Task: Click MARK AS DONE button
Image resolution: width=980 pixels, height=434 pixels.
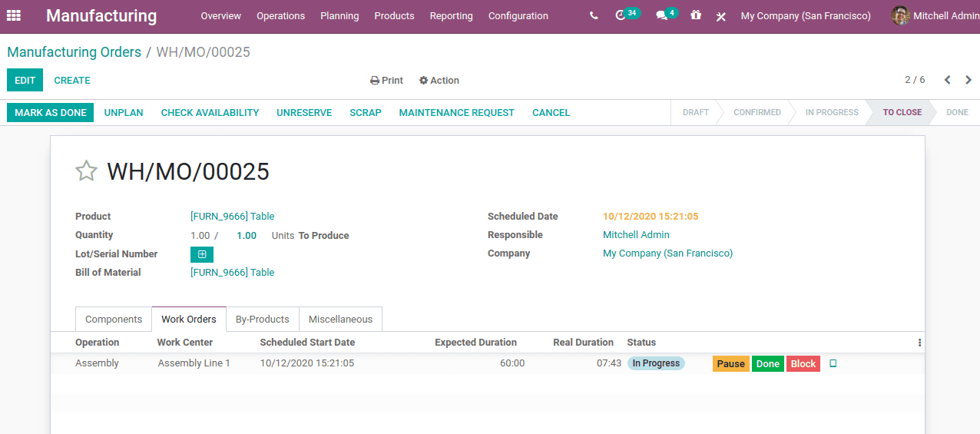Action: [x=51, y=113]
